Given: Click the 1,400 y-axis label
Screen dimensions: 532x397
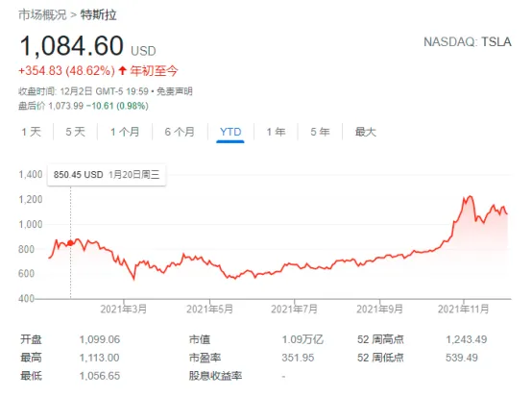Looking at the screenshot, I should click(31, 175).
